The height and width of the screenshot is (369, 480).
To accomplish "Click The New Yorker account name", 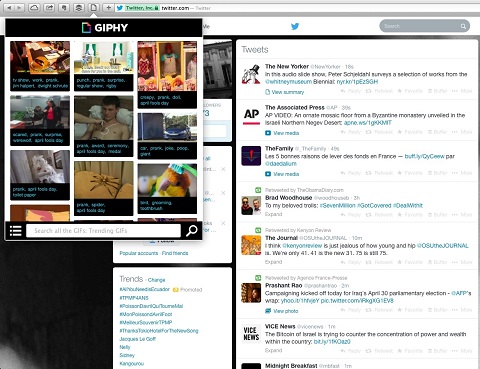I will point(287,67).
